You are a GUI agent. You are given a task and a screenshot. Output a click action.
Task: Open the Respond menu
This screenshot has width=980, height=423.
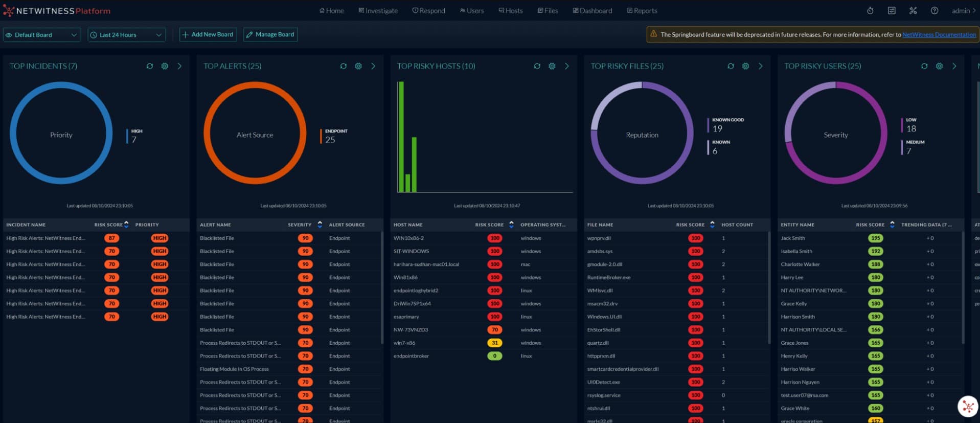429,11
